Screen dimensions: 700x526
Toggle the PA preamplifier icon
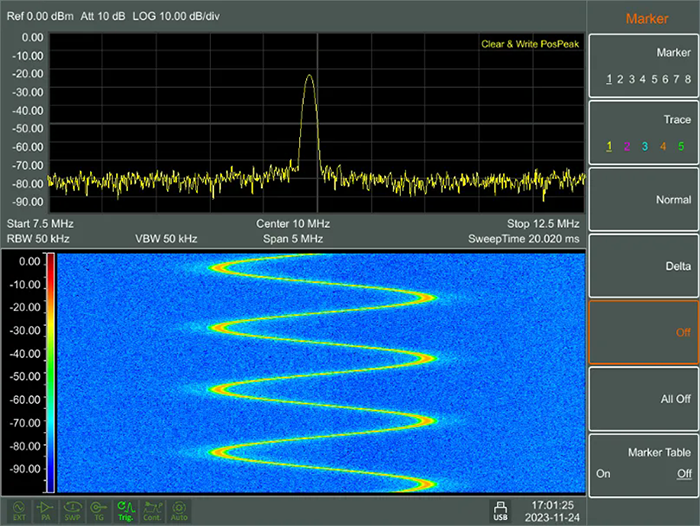coord(46,511)
